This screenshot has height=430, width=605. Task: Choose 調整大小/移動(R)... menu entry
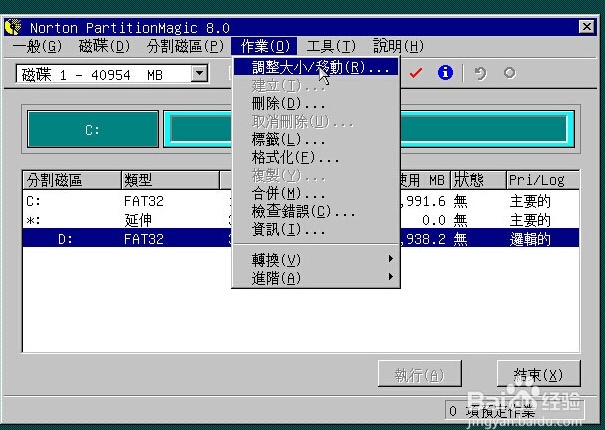click(316, 67)
